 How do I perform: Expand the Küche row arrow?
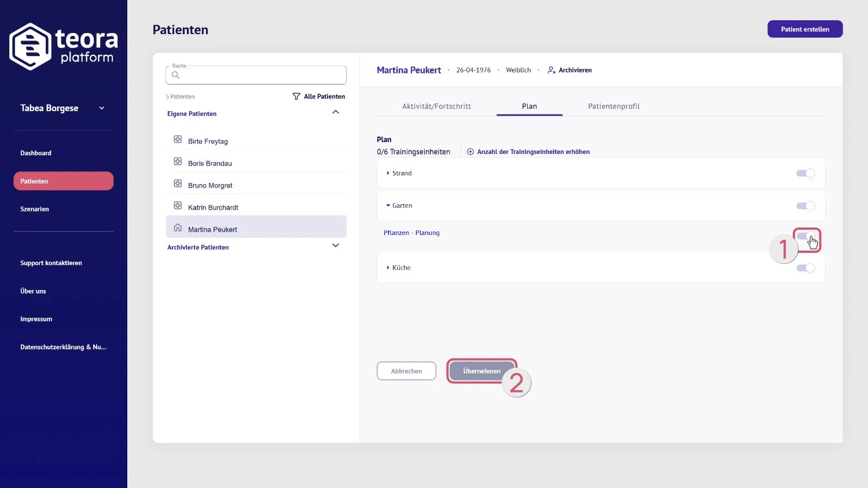coord(388,267)
